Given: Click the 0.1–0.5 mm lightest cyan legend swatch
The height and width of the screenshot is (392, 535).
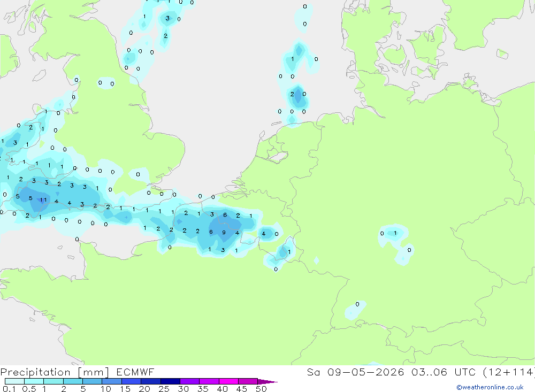Looking at the screenshot, I should (x=14, y=381).
